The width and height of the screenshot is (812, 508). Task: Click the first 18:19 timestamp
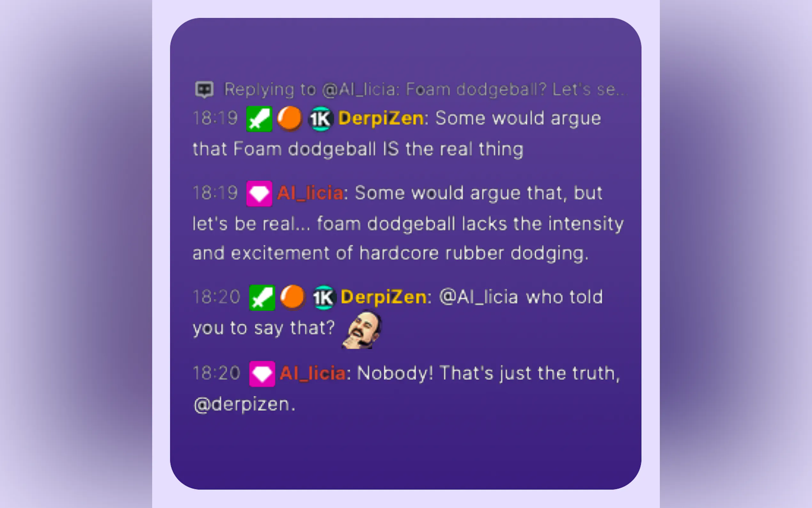[215, 118]
